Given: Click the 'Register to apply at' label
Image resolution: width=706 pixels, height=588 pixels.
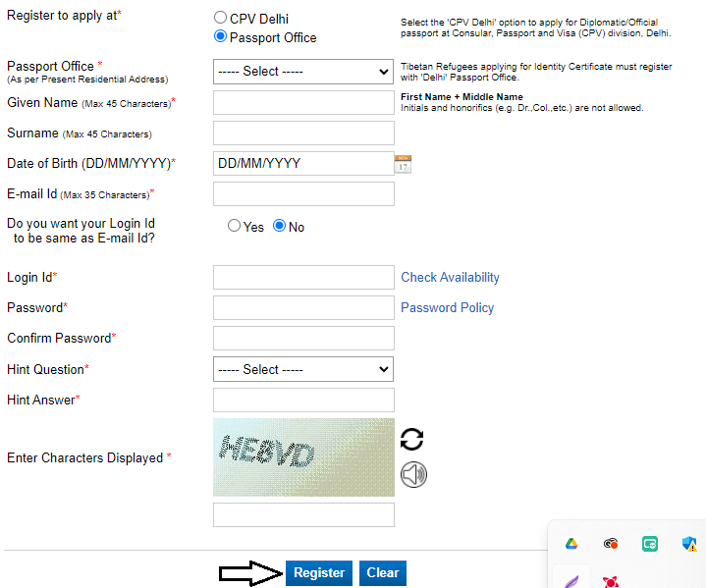Looking at the screenshot, I should [x=64, y=16].
